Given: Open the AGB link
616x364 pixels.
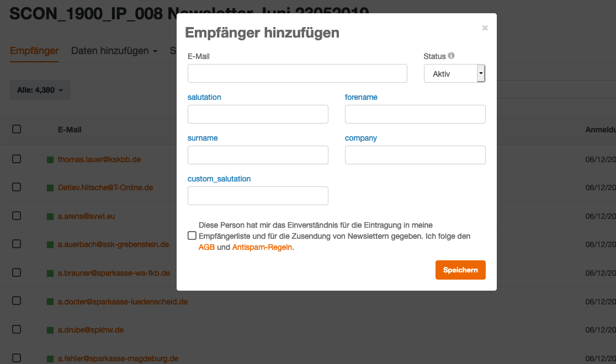Looking at the screenshot, I should click(x=206, y=248).
